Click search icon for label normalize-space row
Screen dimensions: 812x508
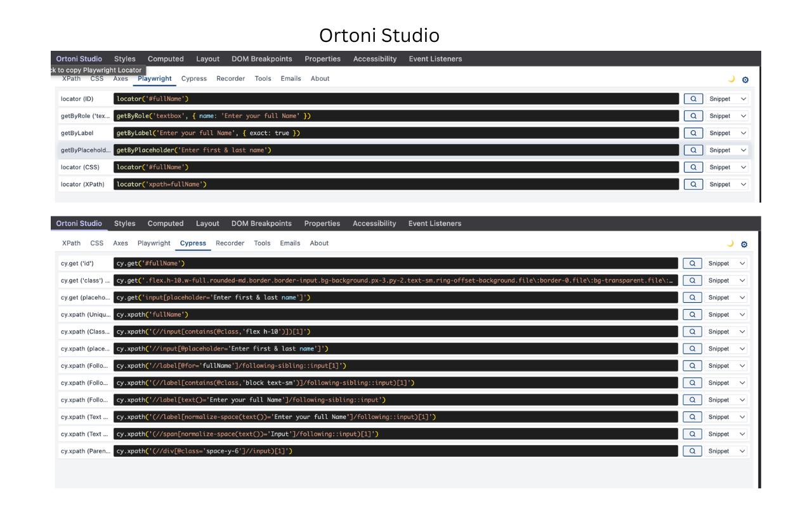[692, 418]
